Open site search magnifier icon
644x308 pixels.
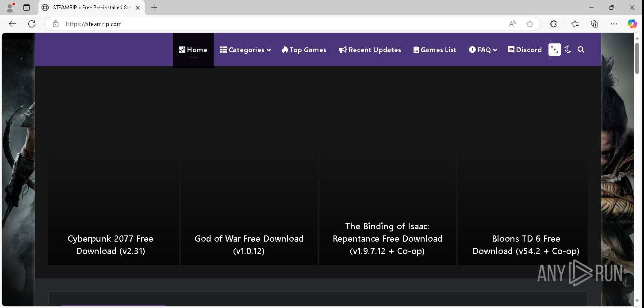point(581,50)
